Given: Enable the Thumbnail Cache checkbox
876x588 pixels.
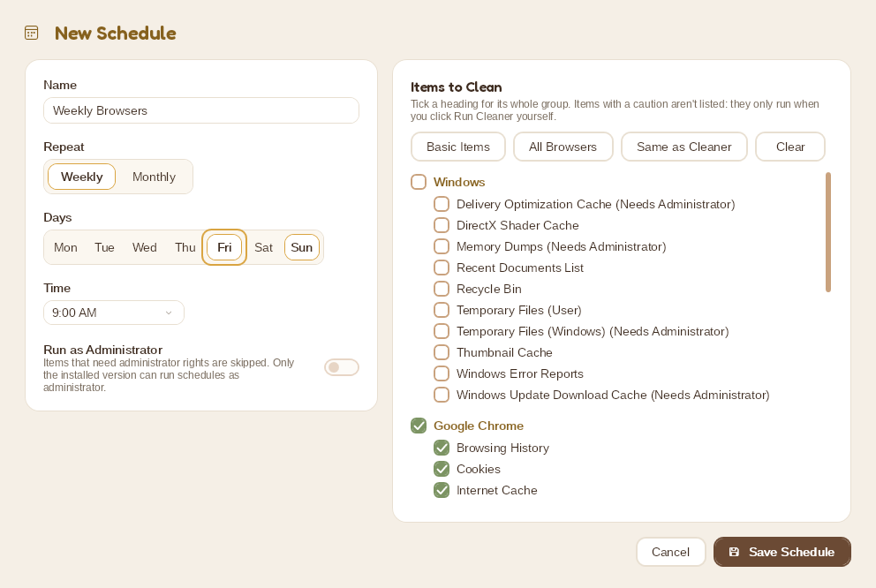Looking at the screenshot, I should tap(442, 352).
